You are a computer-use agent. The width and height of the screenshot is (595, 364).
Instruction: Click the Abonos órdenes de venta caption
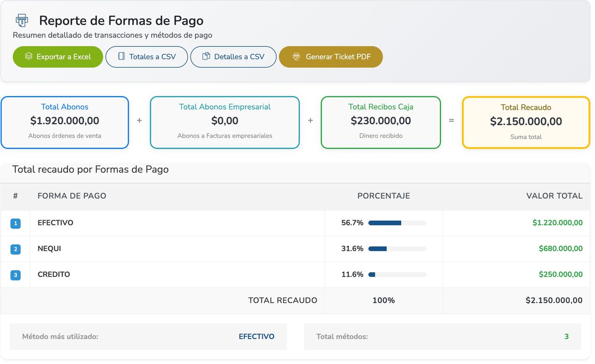point(65,136)
